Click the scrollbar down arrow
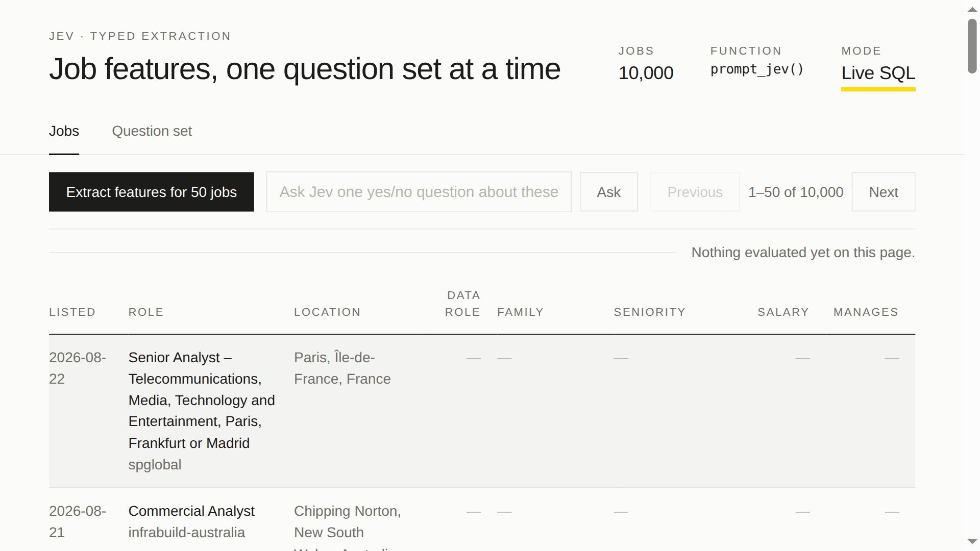 point(972,542)
